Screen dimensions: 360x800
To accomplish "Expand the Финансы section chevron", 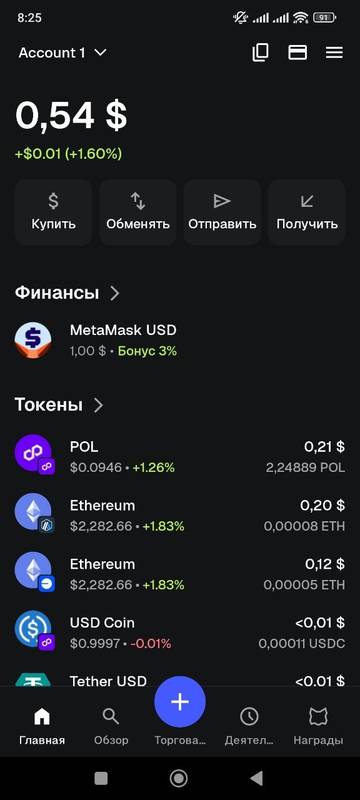I will point(115,293).
